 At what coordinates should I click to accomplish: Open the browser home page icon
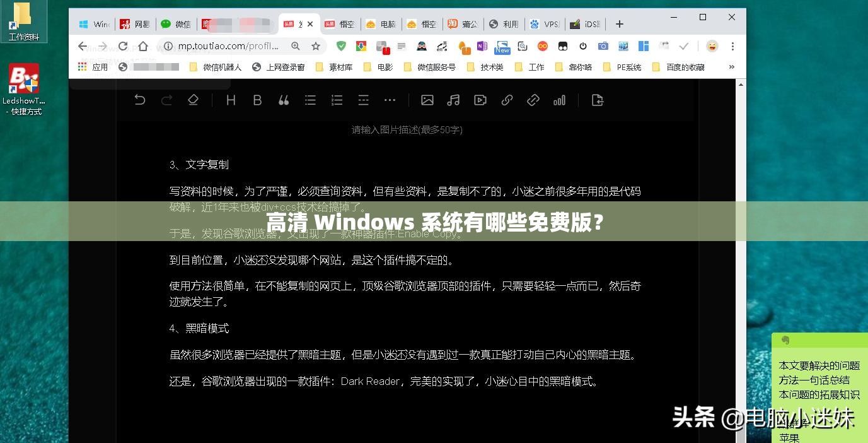(143, 46)
